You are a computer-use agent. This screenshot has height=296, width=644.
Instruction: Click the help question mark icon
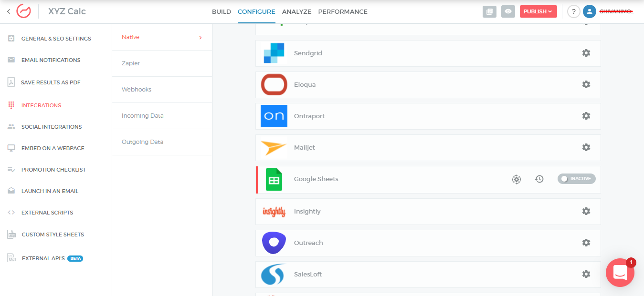coord(573,11)
